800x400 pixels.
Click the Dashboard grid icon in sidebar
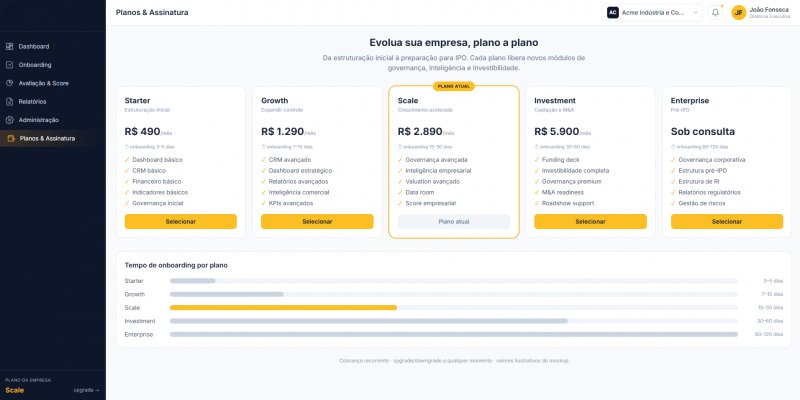pyautogui.click(x=10, y=46)
